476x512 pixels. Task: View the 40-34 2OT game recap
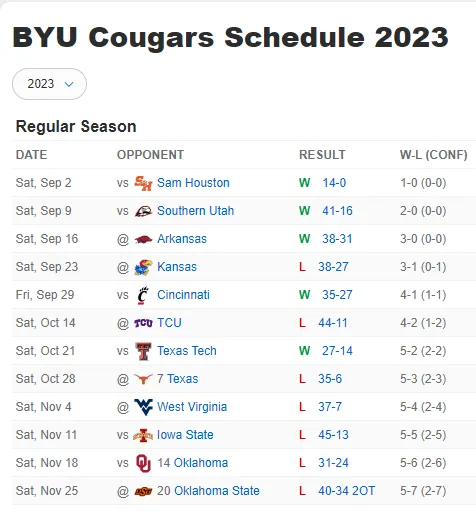[346, 491]
